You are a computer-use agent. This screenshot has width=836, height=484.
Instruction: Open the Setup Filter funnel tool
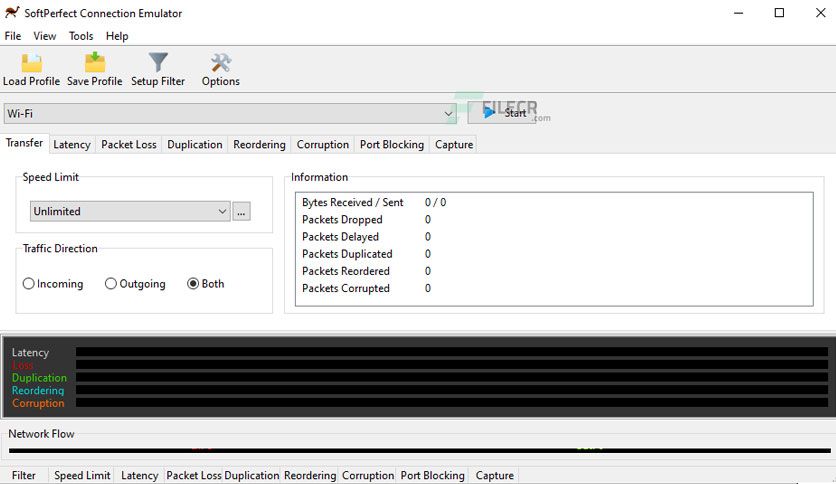tap(158, 63)
